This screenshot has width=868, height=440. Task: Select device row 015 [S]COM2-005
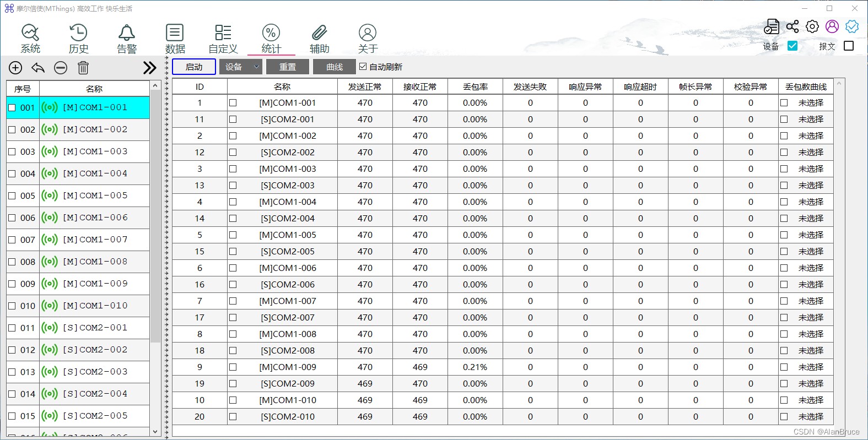point(78,416)
